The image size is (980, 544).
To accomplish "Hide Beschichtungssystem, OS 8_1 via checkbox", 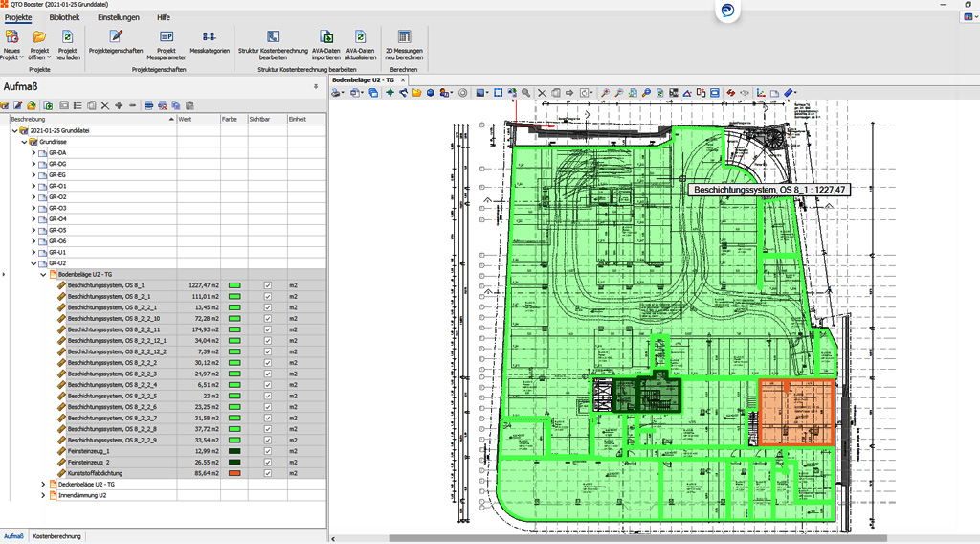I will (268, 285).
